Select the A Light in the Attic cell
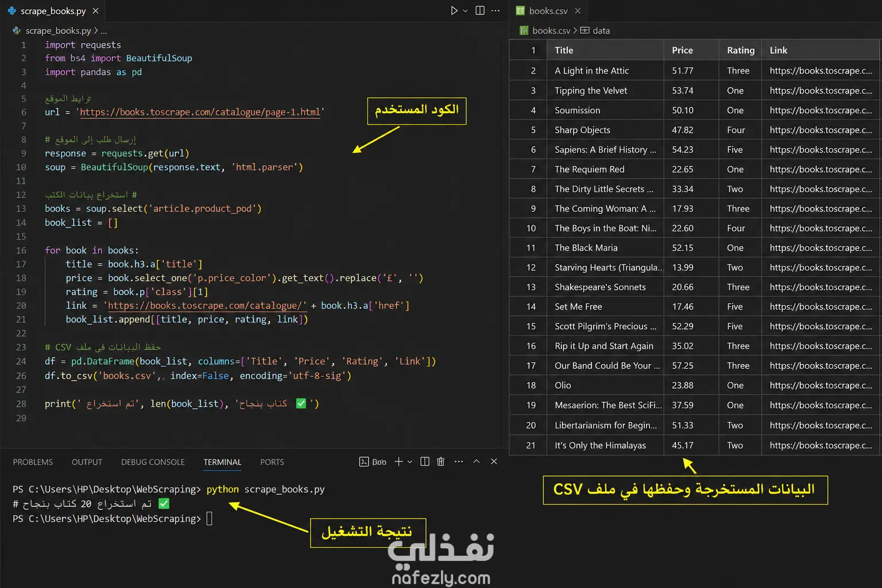 pyautogui.click(x=605, y=71)
